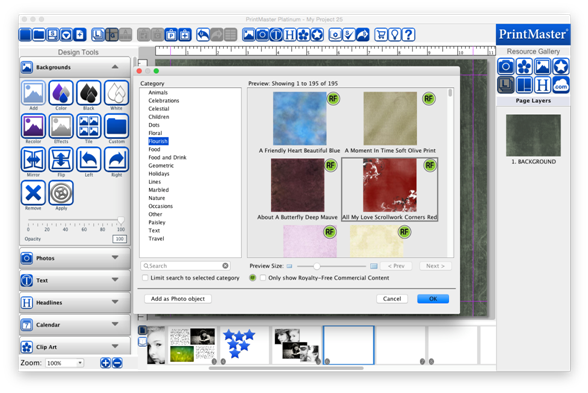Select About A Butterfly Deep Mauve thumbnail
Screen dimensions: 588x393
coord(297,185)
